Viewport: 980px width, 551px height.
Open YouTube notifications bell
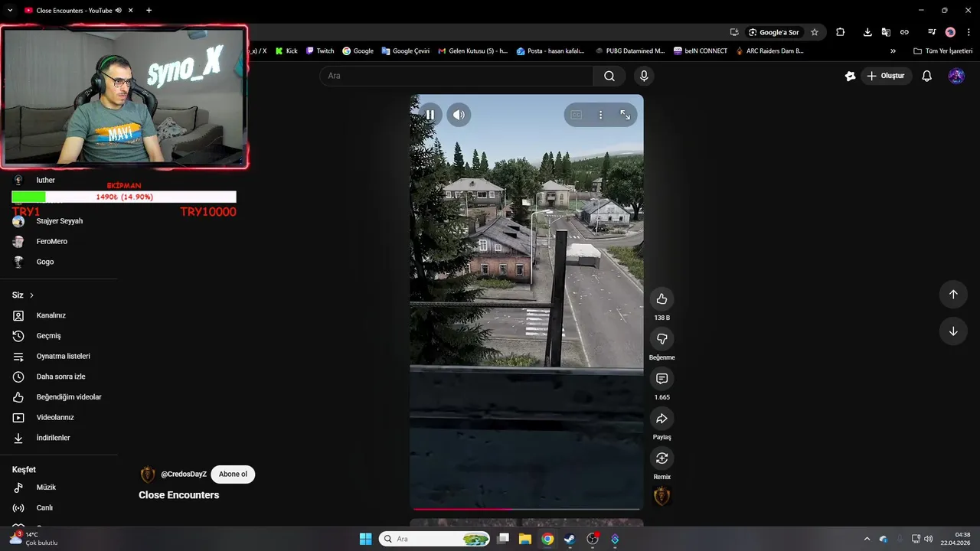point(926,76)
